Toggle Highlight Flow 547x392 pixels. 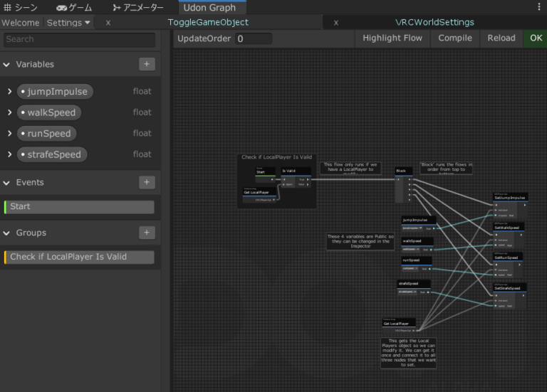(392, 38)
